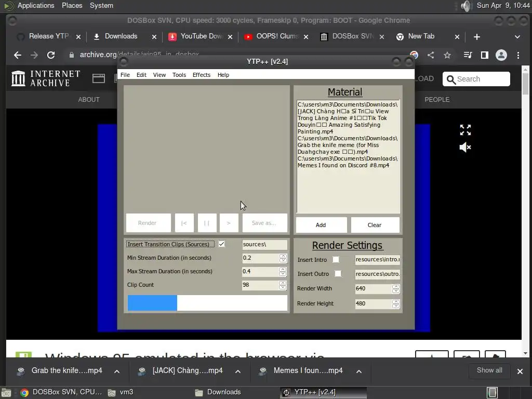Close the Chrome downloads bar
This screenshot has height=399, width=532.
point(520,371)
